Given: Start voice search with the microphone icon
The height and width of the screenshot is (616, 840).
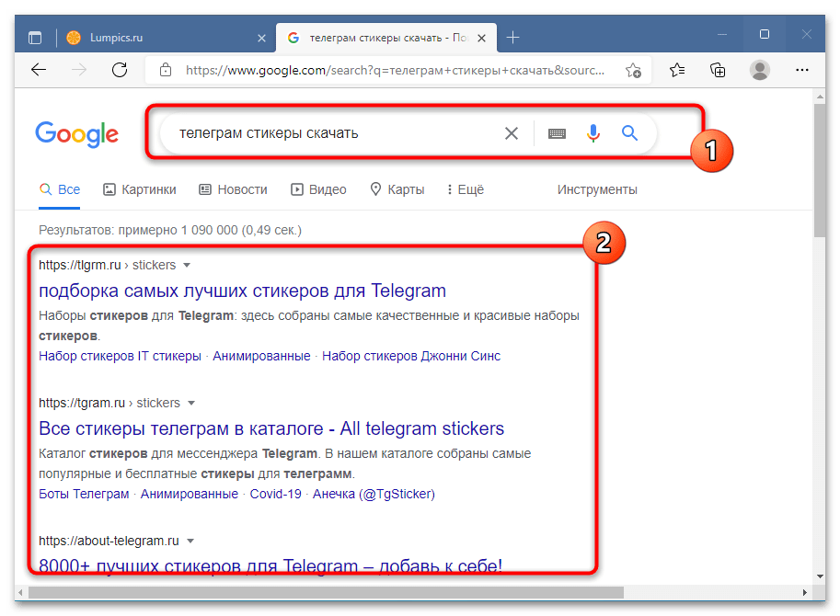Looking at the screenshot, I should pos(593,133).
